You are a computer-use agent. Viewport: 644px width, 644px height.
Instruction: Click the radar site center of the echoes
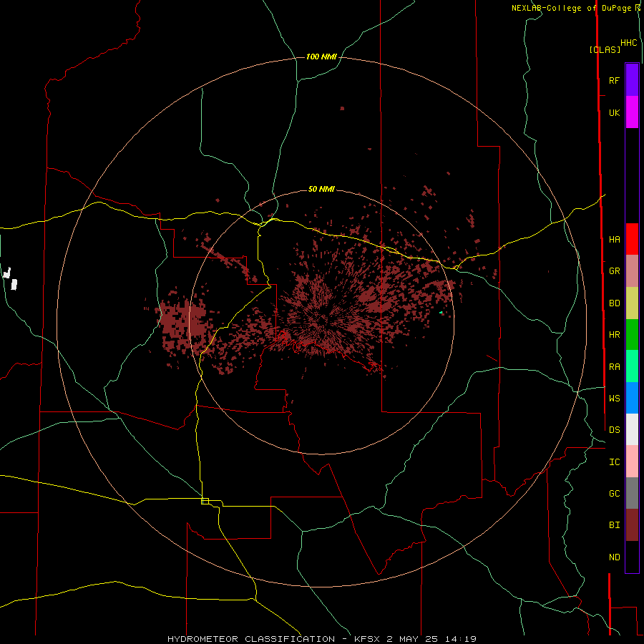coord(321,321)
